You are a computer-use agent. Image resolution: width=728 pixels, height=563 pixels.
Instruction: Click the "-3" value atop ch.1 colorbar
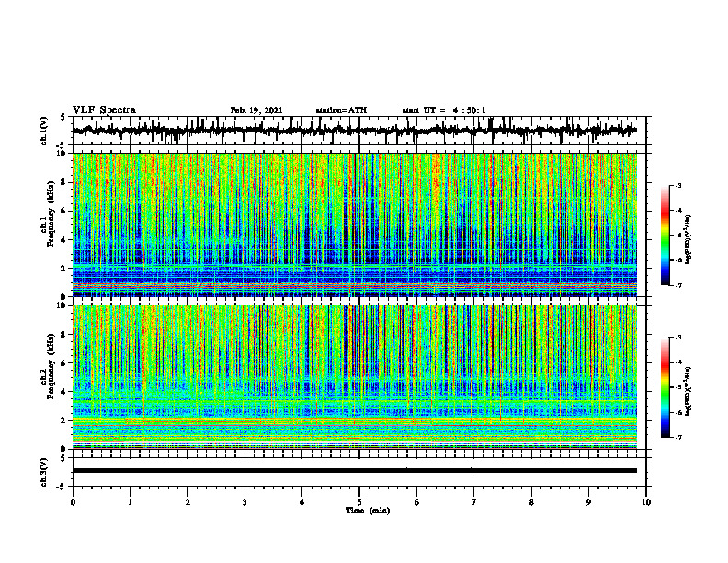tap(678, 185)
